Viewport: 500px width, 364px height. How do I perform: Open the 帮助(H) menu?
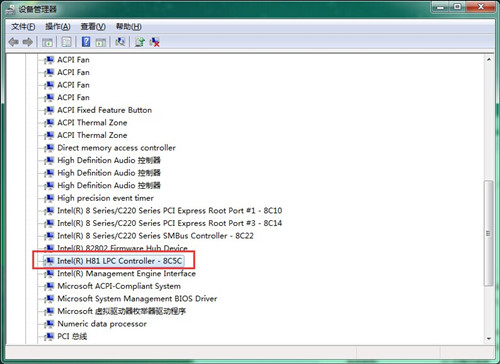point(129,27)
